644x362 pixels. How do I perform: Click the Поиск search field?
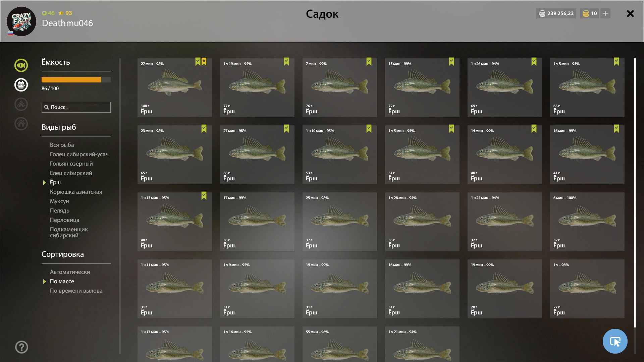pos(76,107)
